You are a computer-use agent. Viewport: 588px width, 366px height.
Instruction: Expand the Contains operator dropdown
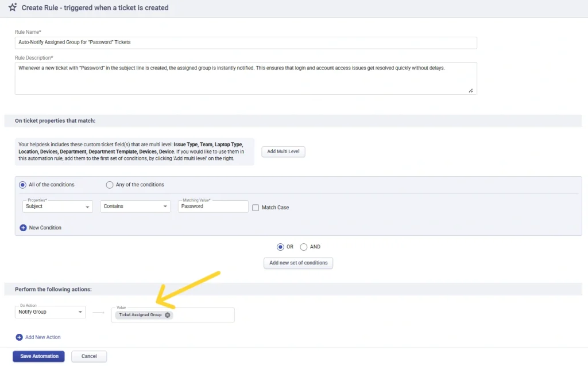point(136,207)
